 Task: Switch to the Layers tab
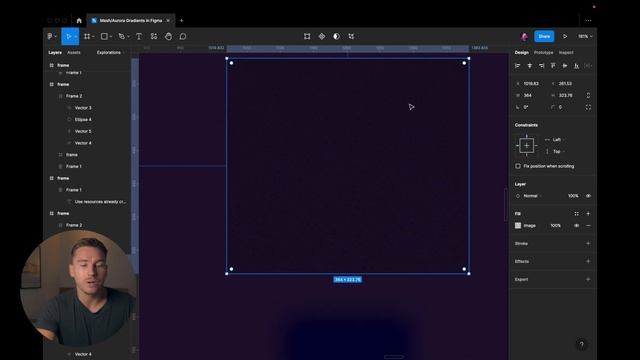pyautogui.click(x=55, y=53)
